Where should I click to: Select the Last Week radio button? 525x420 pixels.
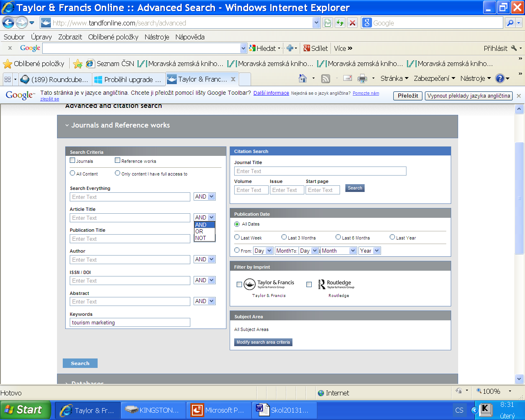(237, 237)
